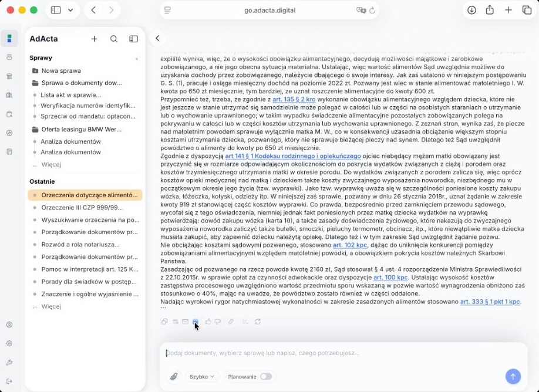Click the go.adacta.digital address bar
This screenshot has height=392, width=539.
(x=269, y=11)
